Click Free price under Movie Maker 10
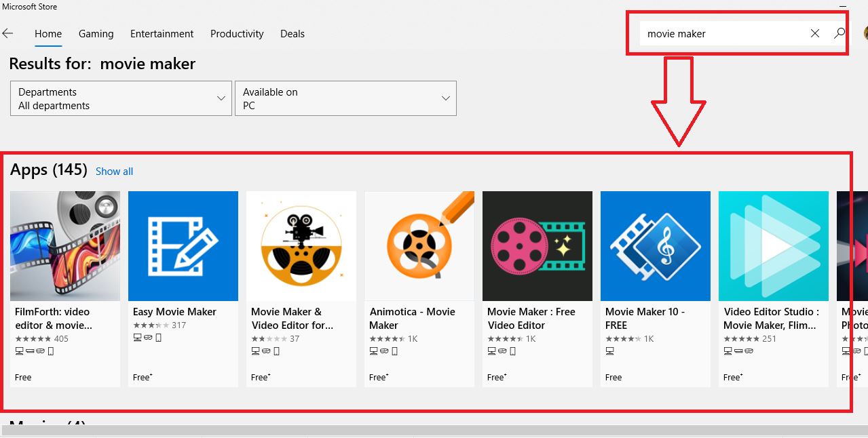 point(614,378)
